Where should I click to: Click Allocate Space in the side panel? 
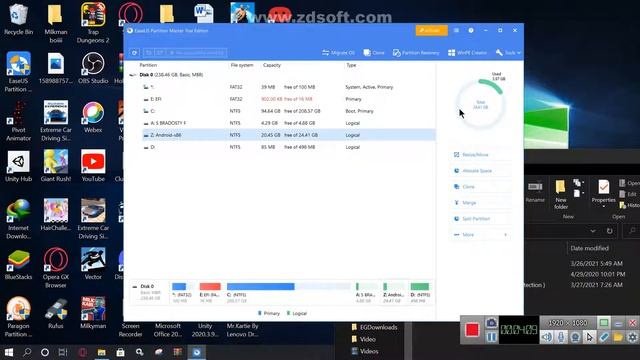[x=480, y=171]
